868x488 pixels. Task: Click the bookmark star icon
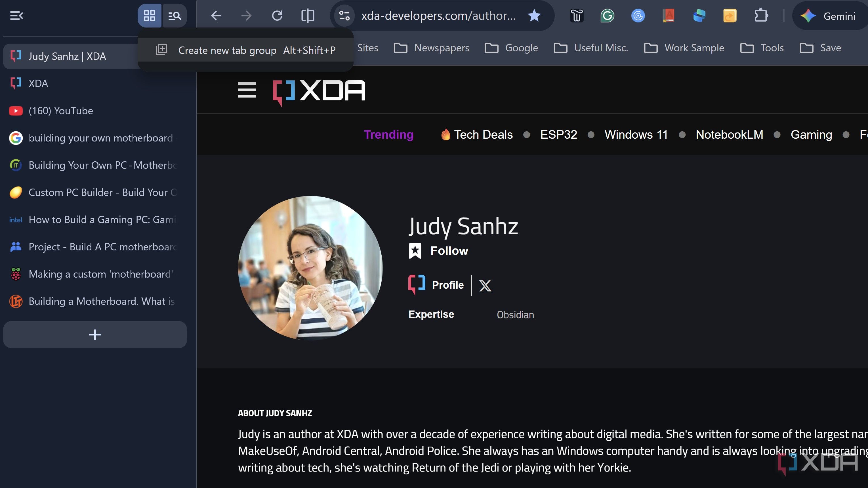tap(534, 16)
